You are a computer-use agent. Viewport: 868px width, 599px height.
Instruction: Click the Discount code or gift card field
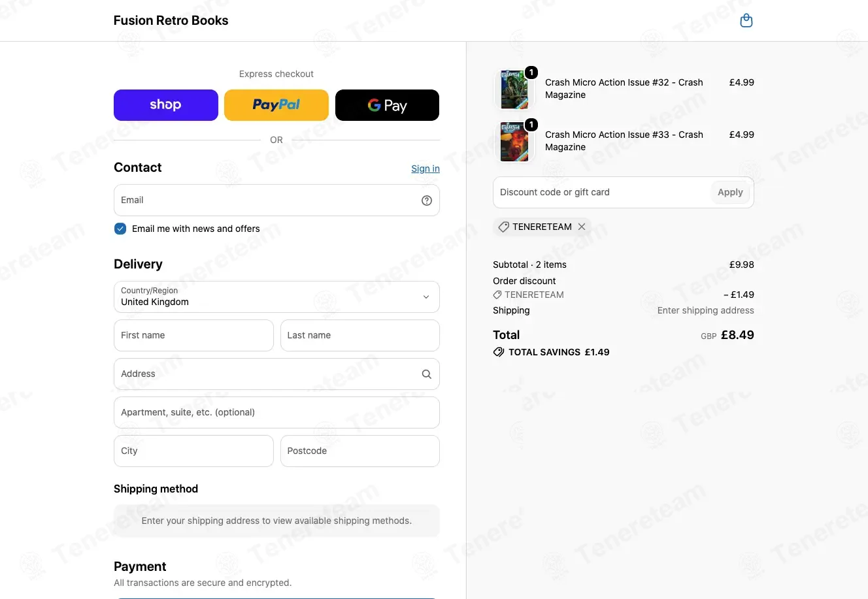pyautogui.click(x=601, y=193)
